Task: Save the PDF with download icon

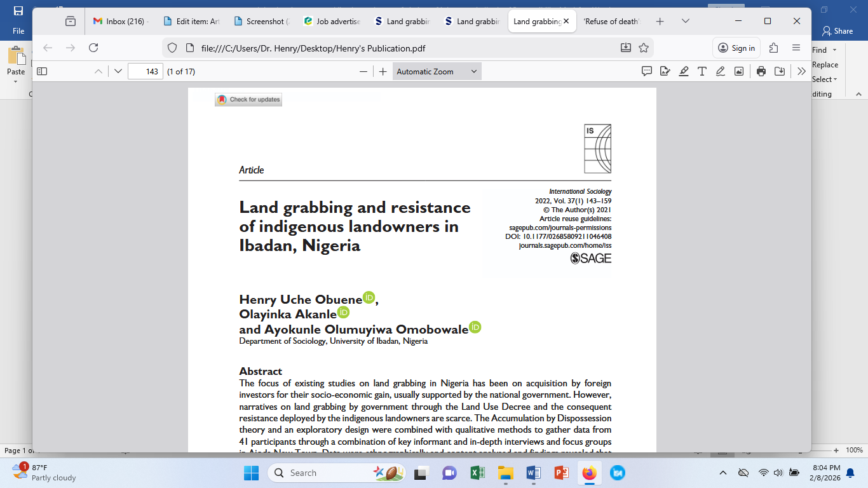Action: pyautogui.click(x=780, y=72)
